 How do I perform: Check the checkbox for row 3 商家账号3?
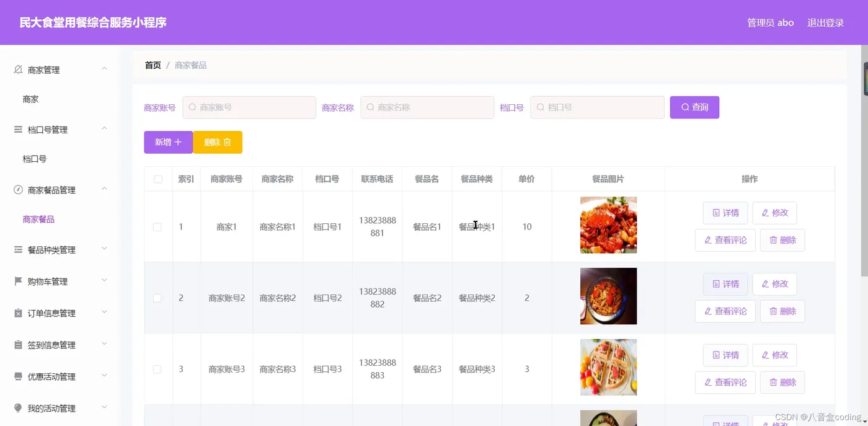coord(157,369)
